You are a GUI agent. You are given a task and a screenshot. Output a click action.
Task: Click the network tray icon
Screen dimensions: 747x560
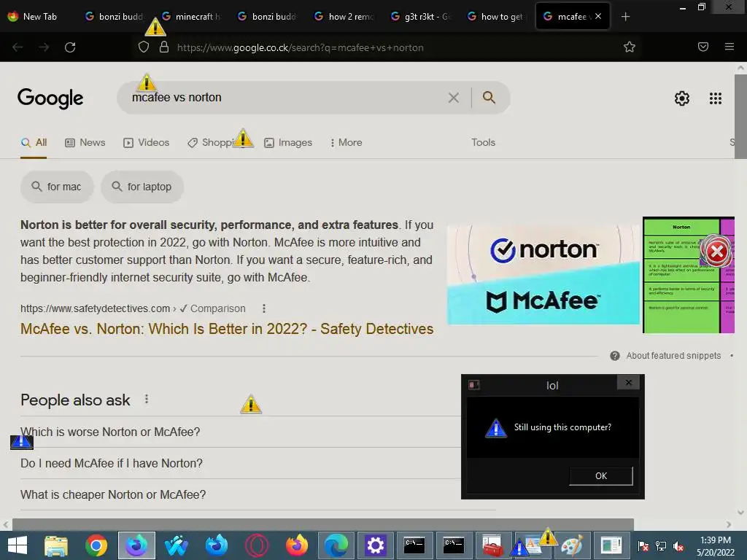coord(661,546)
